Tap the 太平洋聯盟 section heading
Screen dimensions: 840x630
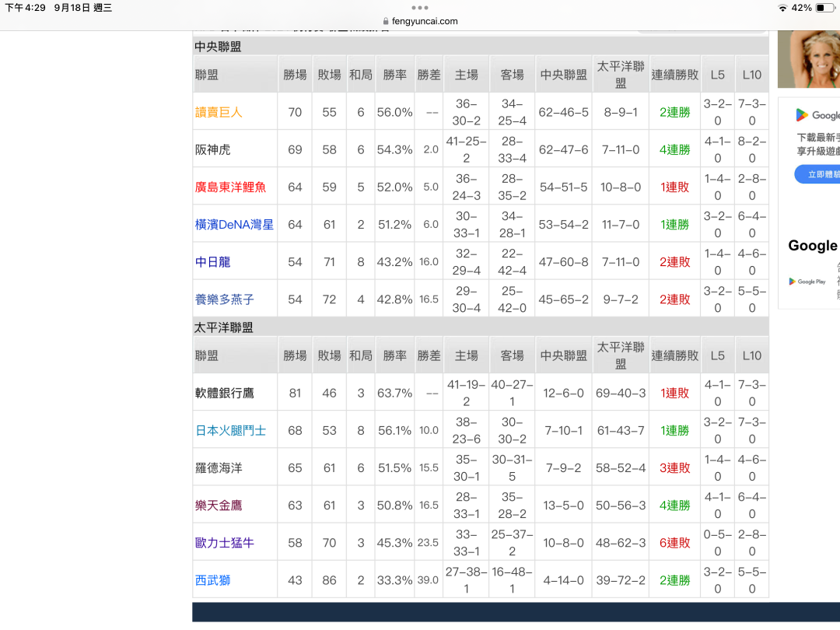point(223,327)
